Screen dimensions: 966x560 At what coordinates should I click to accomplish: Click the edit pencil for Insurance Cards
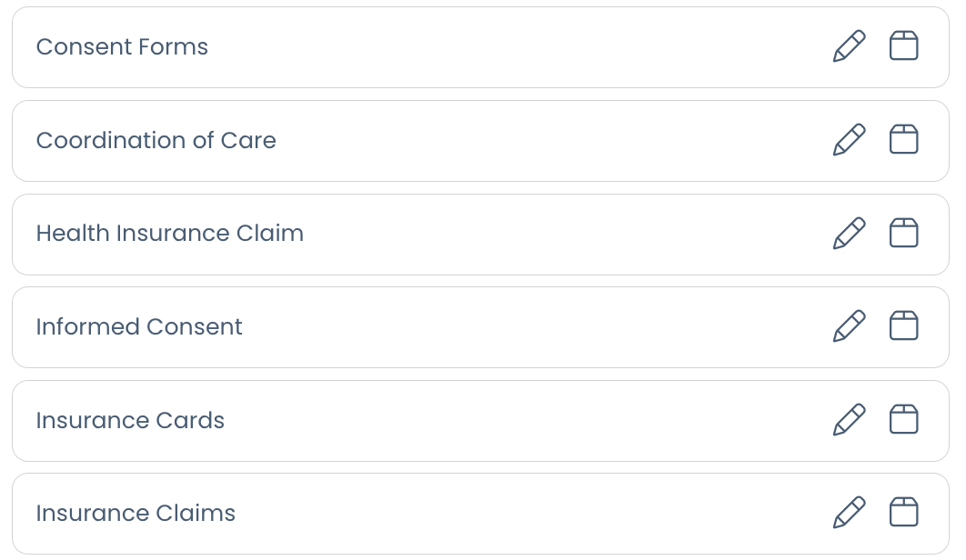(849, 420)
